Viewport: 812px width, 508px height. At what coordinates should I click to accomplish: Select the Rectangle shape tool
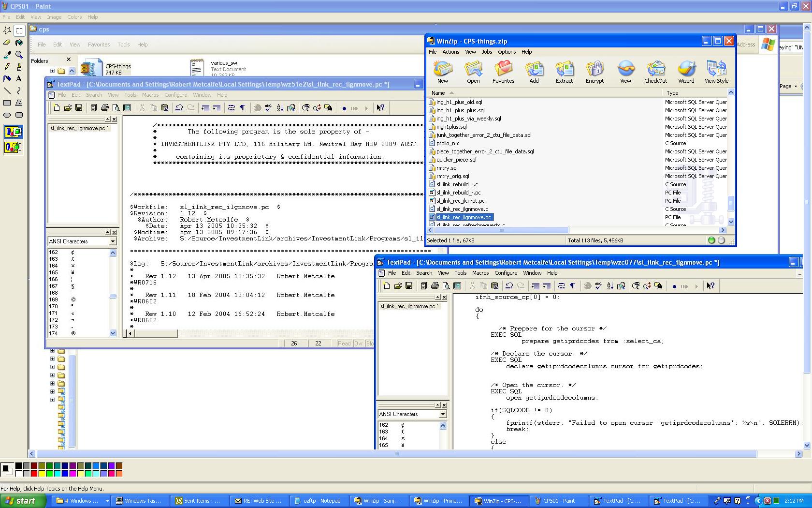[7, 103]
